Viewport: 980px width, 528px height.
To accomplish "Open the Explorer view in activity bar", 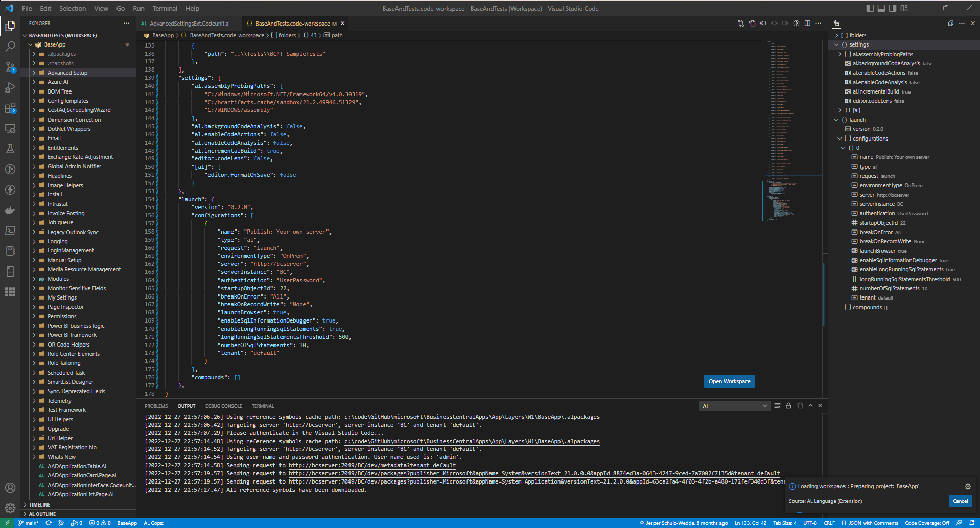I will (x=10, y=26).
